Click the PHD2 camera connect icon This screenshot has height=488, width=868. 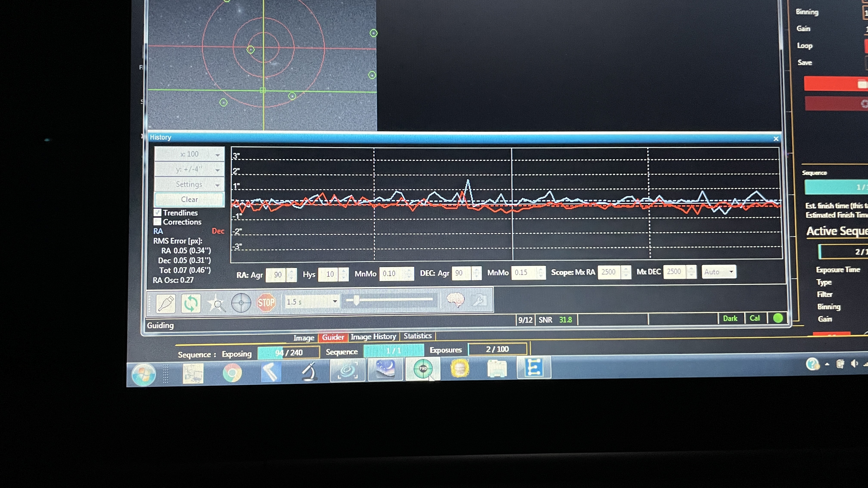(166, 303)
